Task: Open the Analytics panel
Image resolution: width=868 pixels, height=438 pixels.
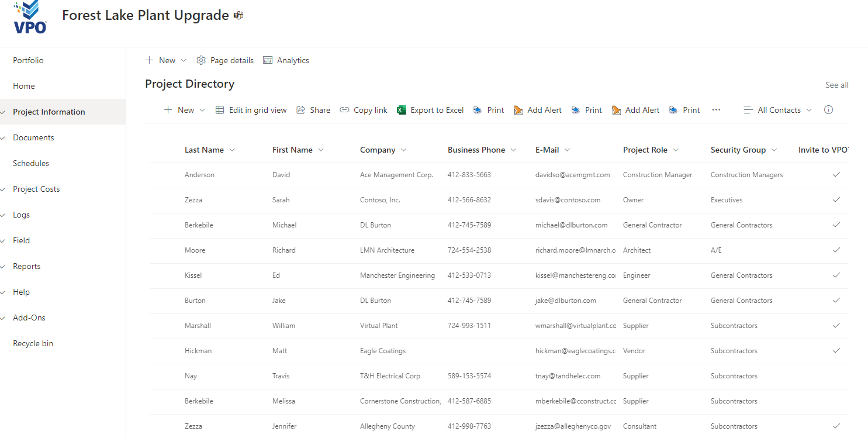Action: coord(286,60)
